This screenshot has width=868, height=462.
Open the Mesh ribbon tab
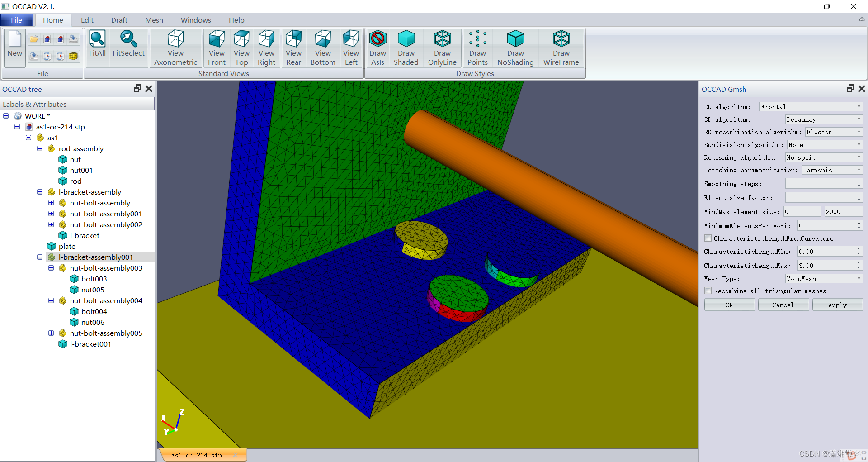(154, 20)
